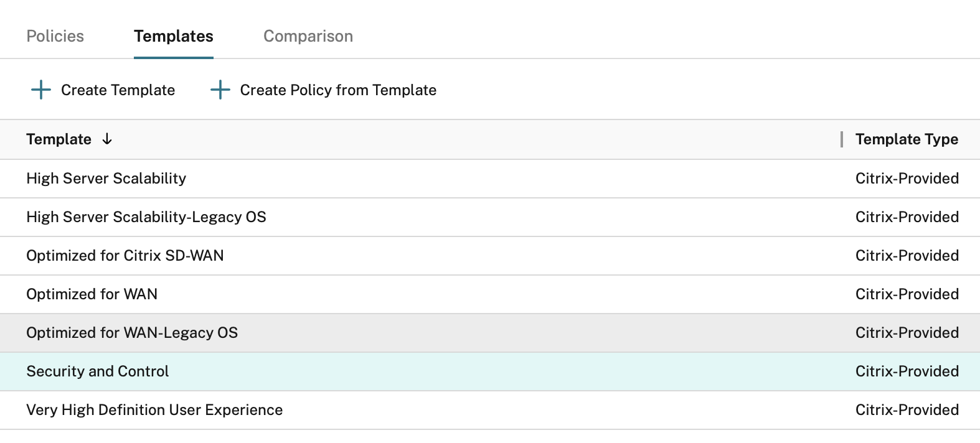Click Create Policy from Template button

coord(337,90)
